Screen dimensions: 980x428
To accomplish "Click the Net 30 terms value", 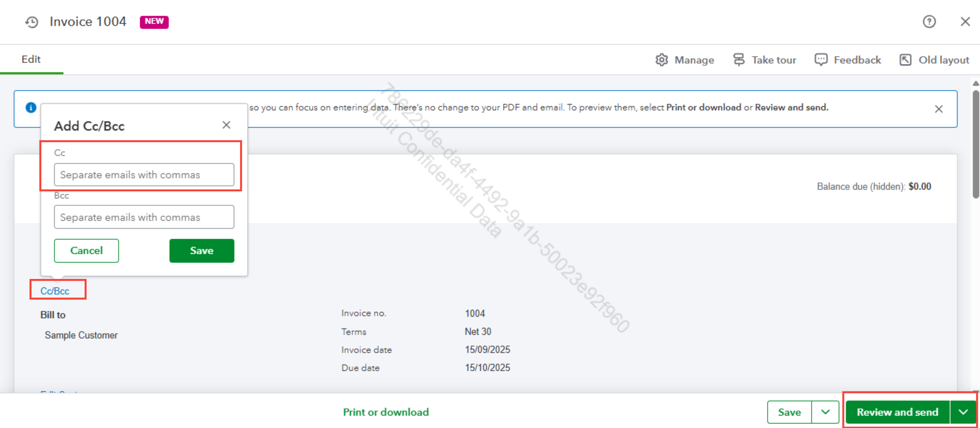I will 478,331.
